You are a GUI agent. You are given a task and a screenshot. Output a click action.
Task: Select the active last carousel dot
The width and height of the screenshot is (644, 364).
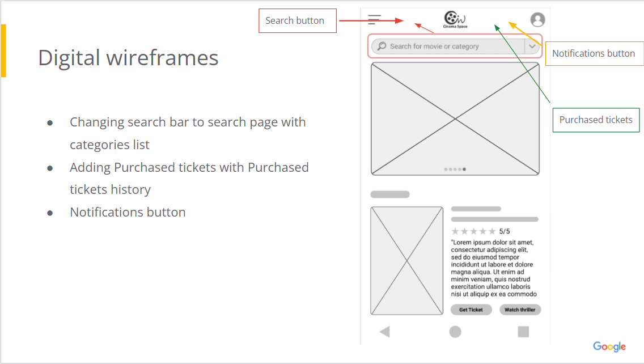tap(464, 170)
